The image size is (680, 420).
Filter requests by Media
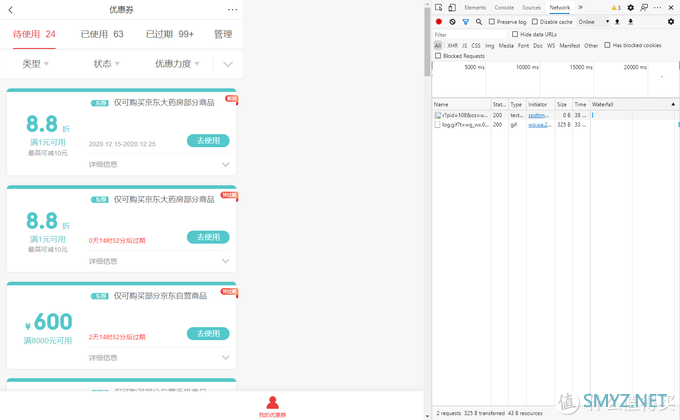[x=506, y=45]
